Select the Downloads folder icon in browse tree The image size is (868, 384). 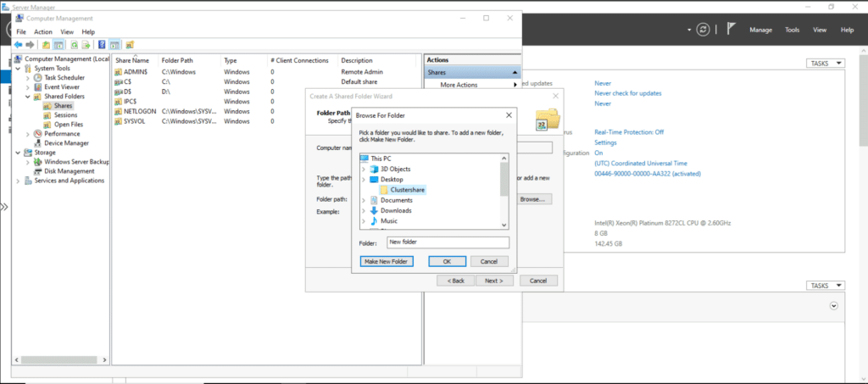374,210
